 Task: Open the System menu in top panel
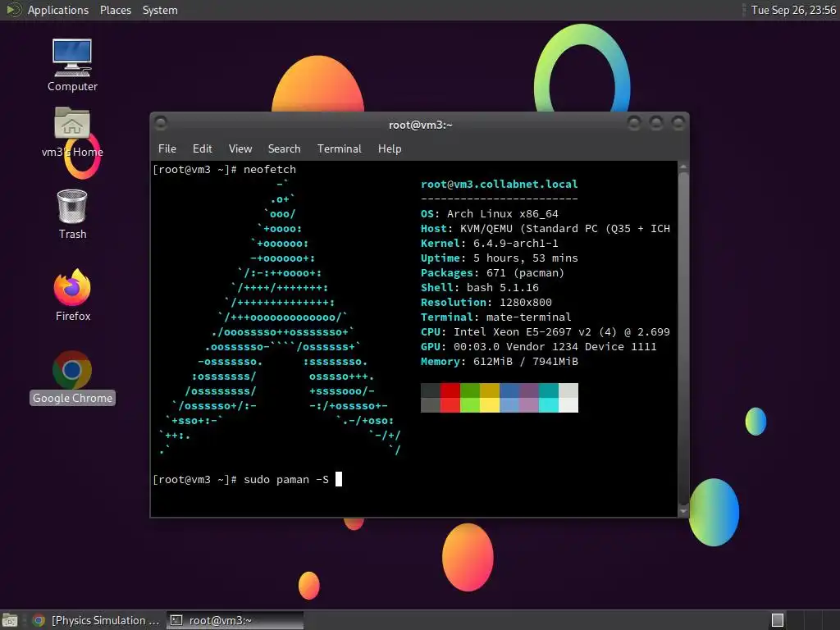click(x=160, y=10)
